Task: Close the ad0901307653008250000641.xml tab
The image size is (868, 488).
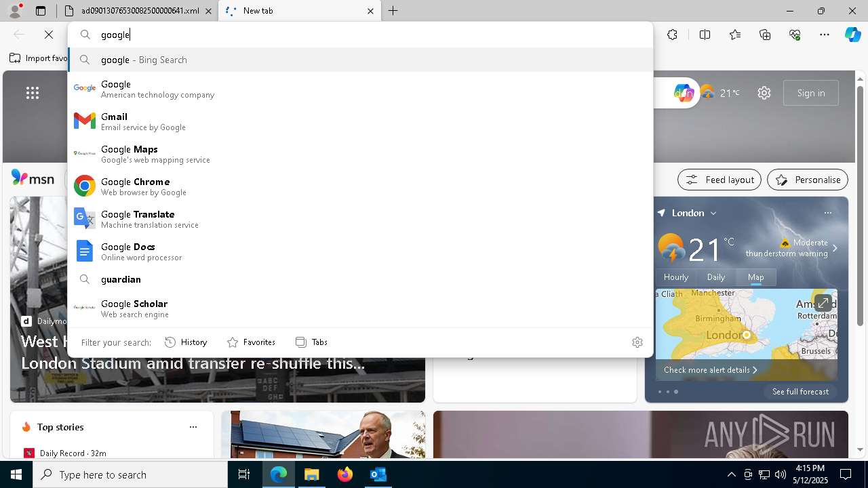Action: pyautogui.click(x=208, y=11)
